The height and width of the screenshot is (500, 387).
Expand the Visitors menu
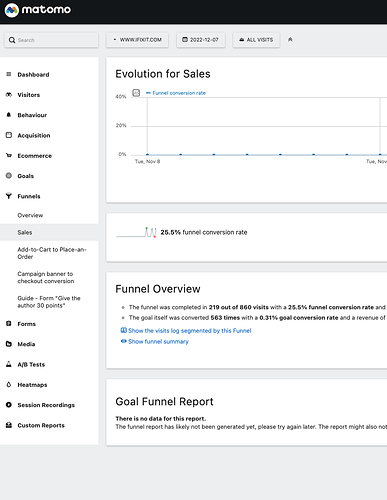pos(29,95)
